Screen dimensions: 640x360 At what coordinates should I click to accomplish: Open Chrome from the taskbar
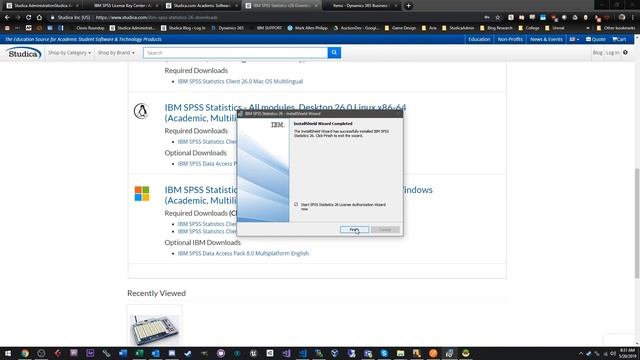[24, 353]
